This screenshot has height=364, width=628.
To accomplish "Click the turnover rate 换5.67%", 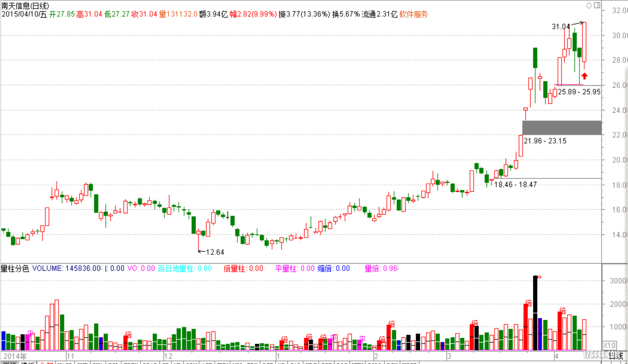I will point(346,14).
